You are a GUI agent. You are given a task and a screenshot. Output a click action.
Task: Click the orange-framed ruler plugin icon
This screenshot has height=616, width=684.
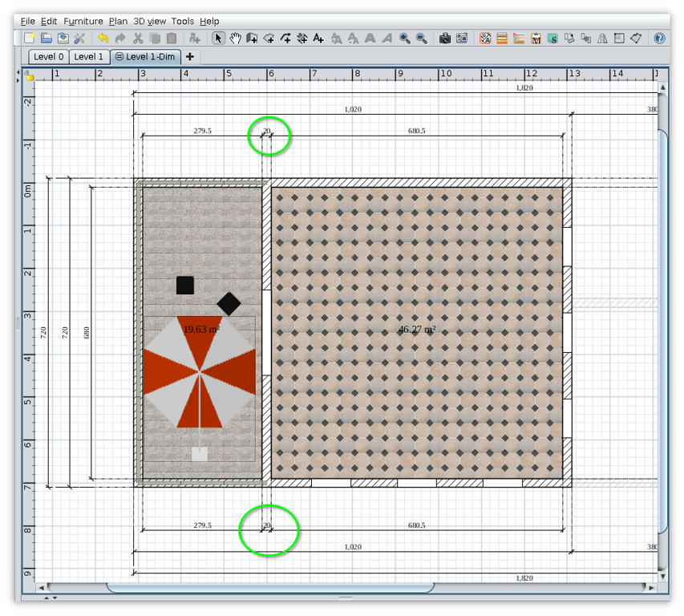tap(485, 38)
